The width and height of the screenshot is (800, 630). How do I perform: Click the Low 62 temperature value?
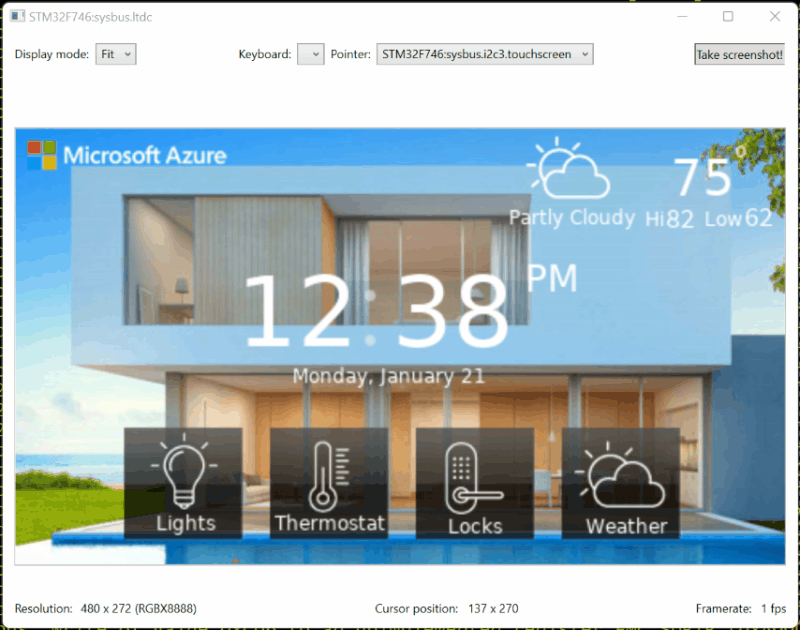point(738,218)
